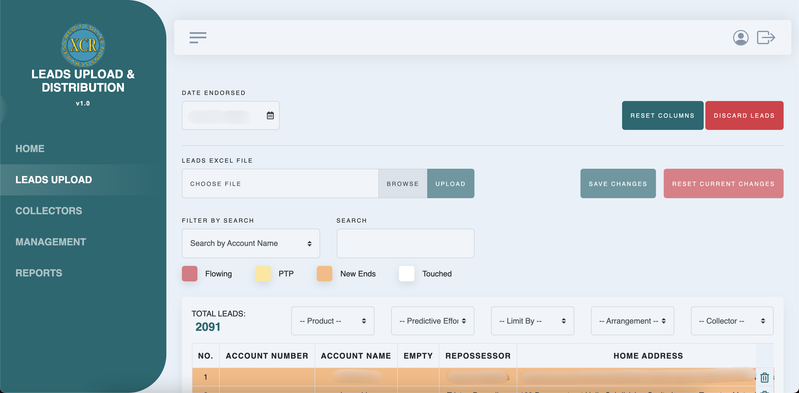Click the Reset Columns button
The height and width of the screenshot is (393, 799).
662,116
